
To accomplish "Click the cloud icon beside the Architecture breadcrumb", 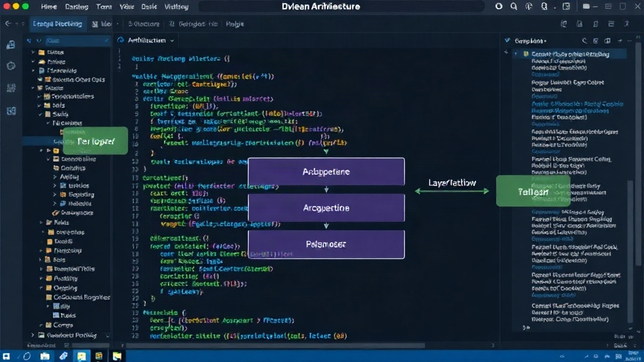I will click(121, 40).
